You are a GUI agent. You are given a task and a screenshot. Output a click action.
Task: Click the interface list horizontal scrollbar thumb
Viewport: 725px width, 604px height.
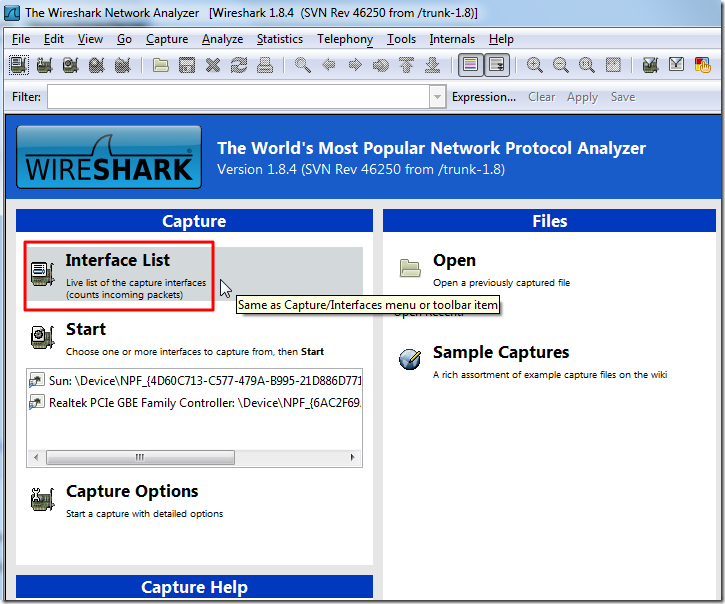[x=141, y=457]
